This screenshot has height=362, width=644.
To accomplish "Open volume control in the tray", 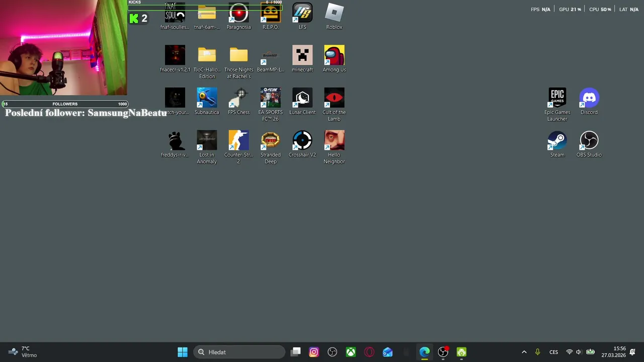I will point(579,352).
